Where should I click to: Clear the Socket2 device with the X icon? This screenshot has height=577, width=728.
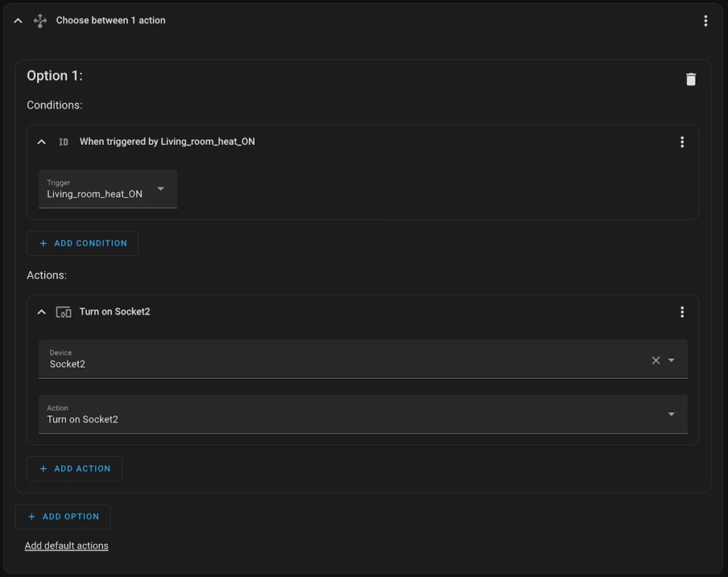[655, 360]
